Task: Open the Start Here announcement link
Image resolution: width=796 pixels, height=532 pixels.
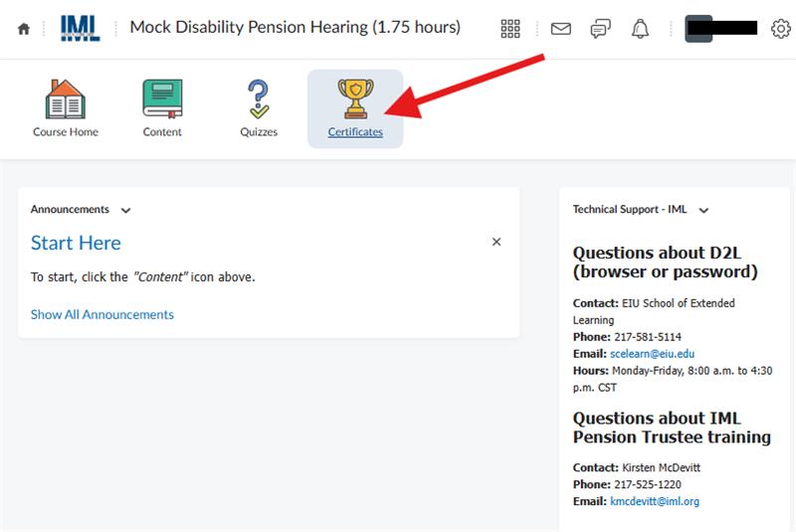Action: (x=76, y=243)
